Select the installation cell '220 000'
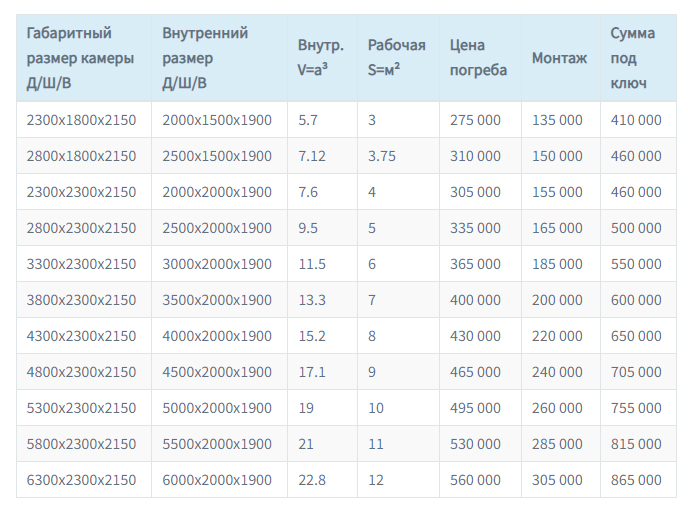The width and height of the screenshot is (688, 510). click(561, 336)
